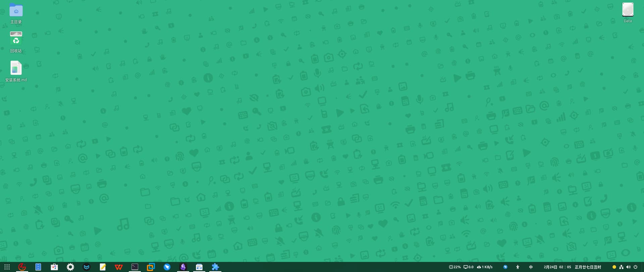
Task: Open the Obsidian purple crystal app
Action: (x=183, y=267)
